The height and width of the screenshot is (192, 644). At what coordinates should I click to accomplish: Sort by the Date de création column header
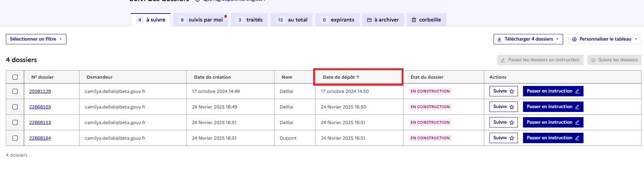tap(212, 77)
